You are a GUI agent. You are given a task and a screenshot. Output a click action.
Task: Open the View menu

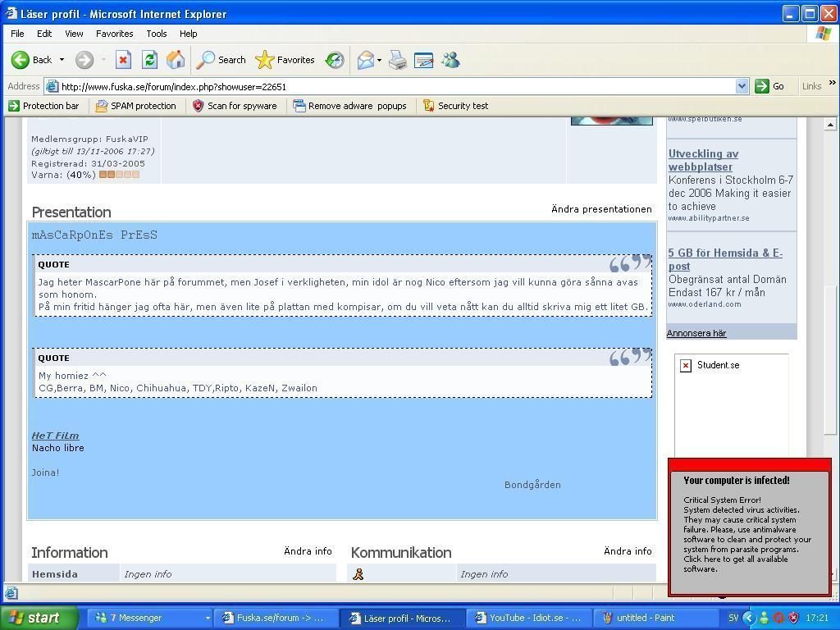point(74,34)
